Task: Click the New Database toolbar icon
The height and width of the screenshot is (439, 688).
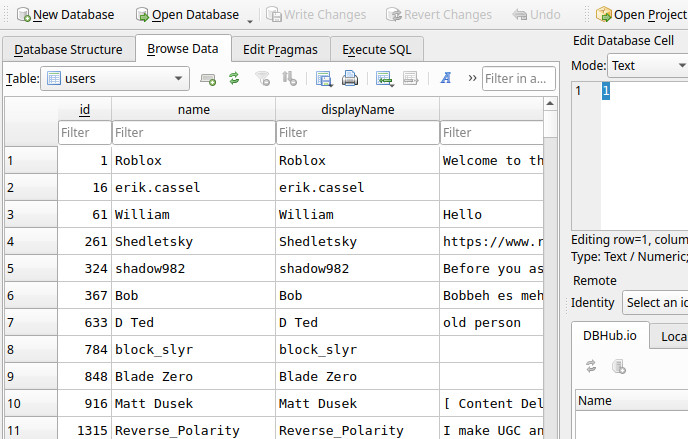Action: point(24,14)
